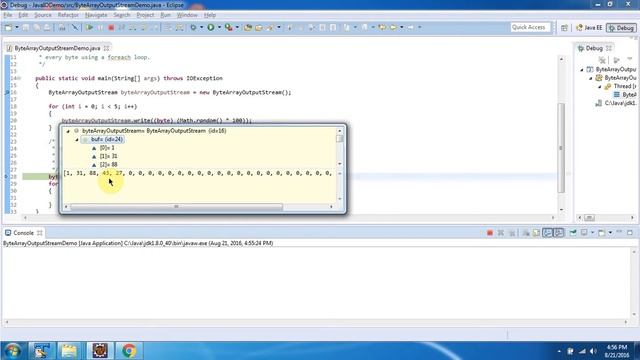Terminate from the Console's red stop icon
This screenshot has height=360, width=640.
pyautogui.click(x=490, y=233)
